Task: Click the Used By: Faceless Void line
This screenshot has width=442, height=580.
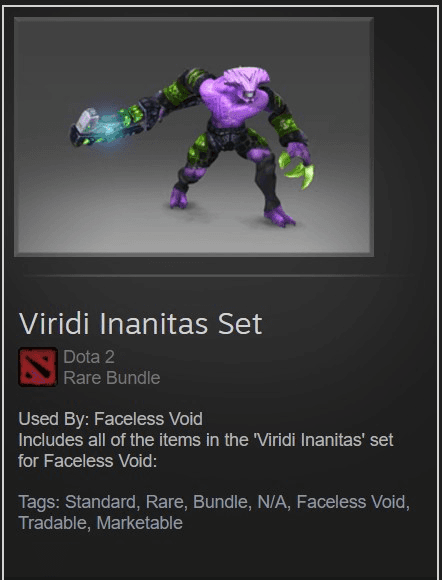Action: (x=111, y=419)
